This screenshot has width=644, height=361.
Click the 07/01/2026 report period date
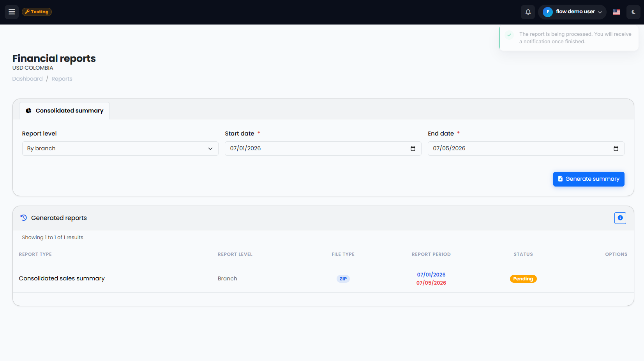click(x=431, y=275)
